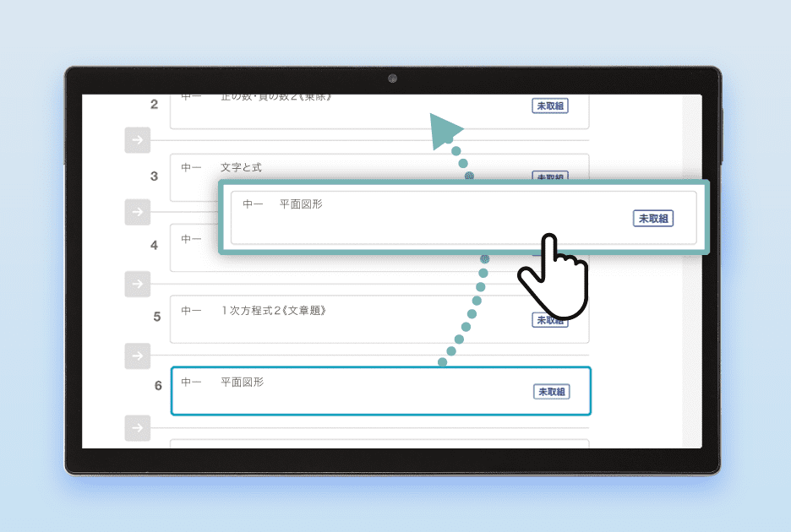Click the 未取組 badge on the floating card
791x532 pixels.
[653, 218]
